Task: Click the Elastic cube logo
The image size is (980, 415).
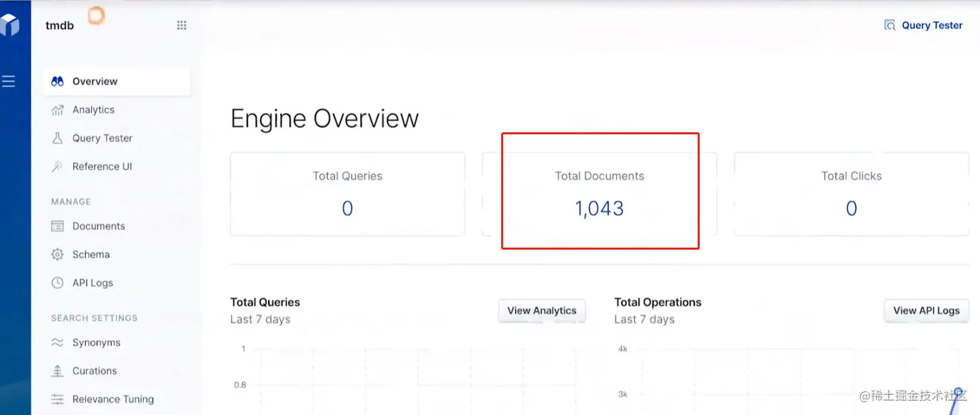Action: [x=9, y=25]
